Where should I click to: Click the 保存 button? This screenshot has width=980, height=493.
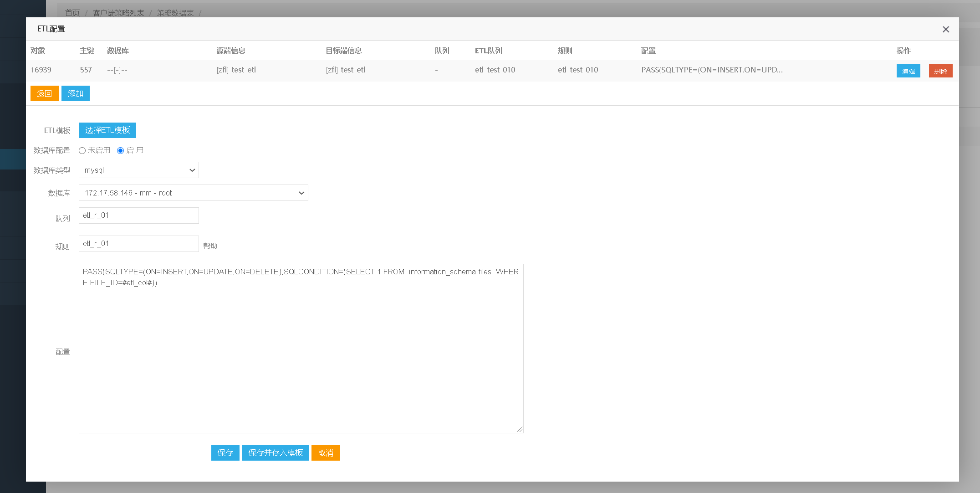(x=225, y=453)
